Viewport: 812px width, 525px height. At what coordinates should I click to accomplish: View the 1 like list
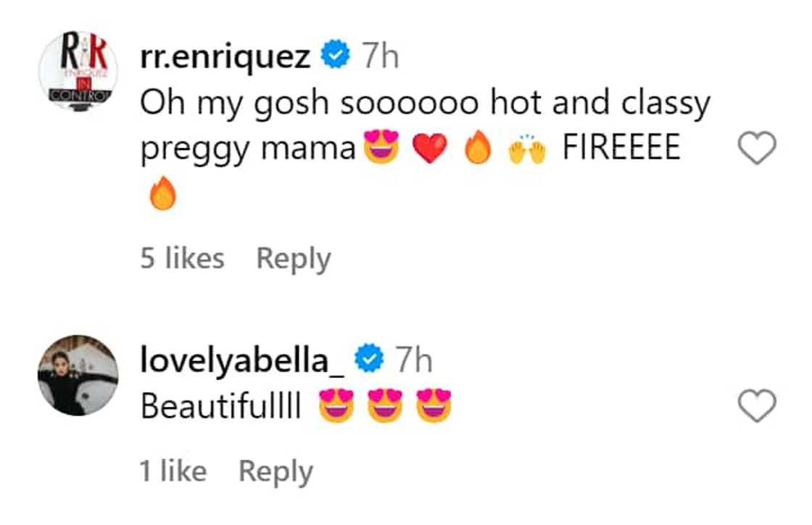(173, 471)
